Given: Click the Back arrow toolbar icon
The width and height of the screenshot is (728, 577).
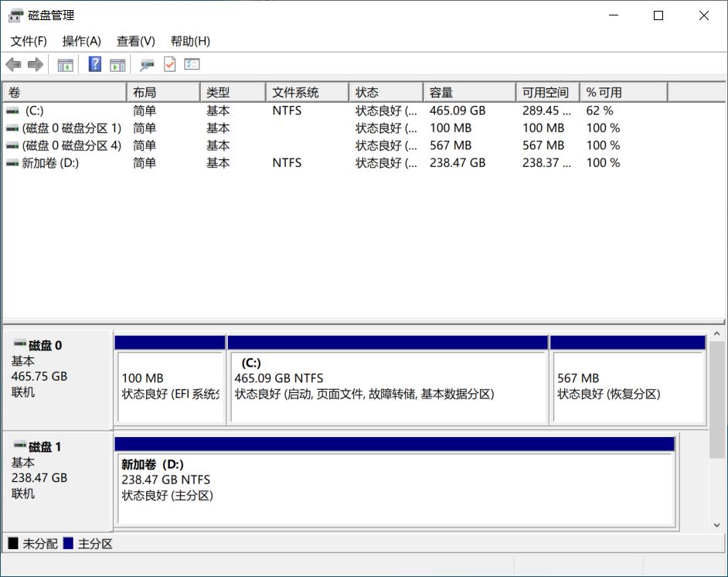Looking at the screenshot, I should coord(13,64).
